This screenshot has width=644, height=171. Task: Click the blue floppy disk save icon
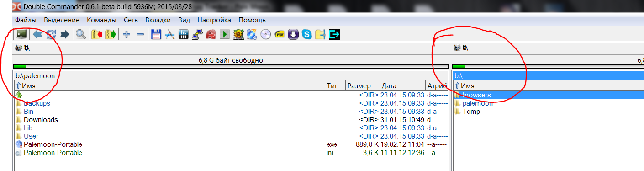click(x=157, y=34)
